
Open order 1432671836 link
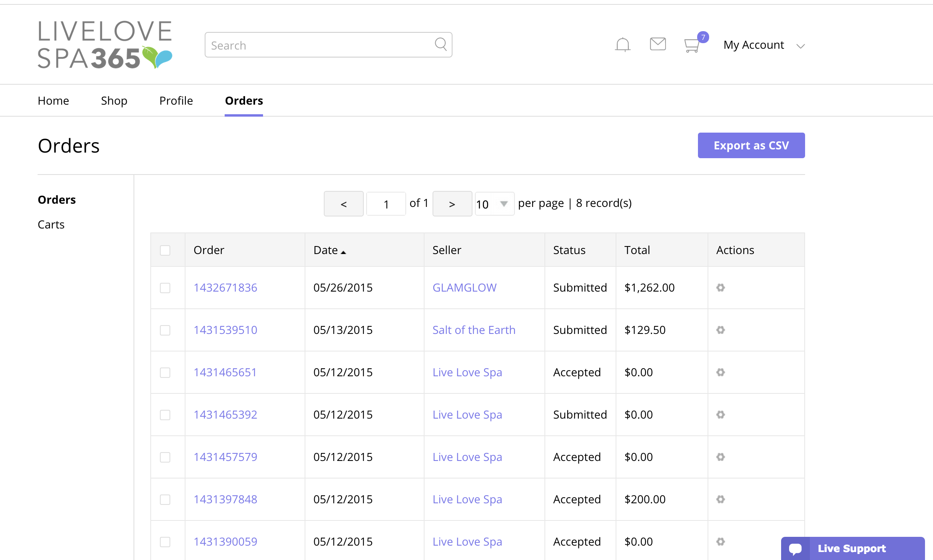(225, 288)
